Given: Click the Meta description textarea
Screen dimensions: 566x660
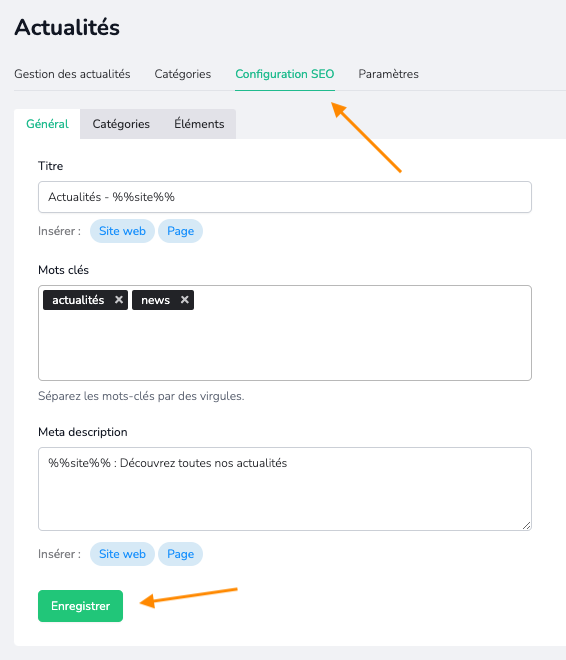Looking at the screenshot, I should [x=285, y=489].
